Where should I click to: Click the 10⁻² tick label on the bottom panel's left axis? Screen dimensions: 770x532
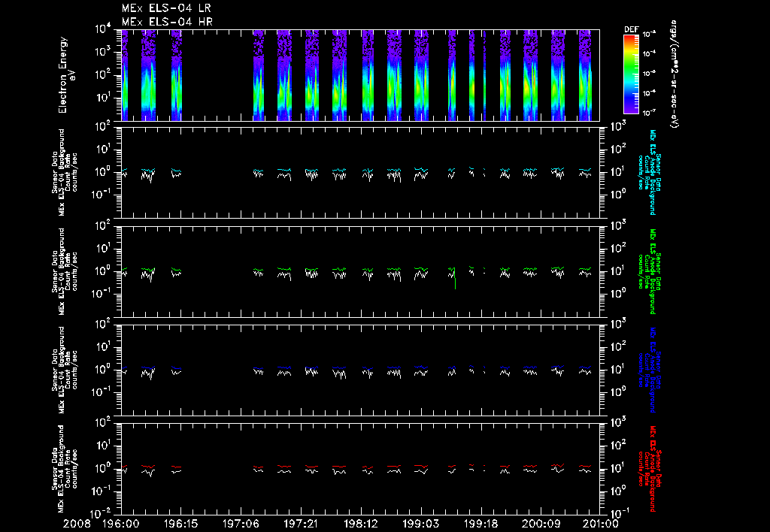click(x=102, y=514)
